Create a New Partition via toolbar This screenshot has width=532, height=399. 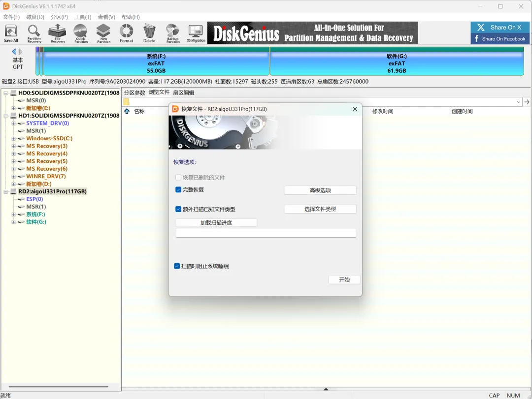(103, 33)
